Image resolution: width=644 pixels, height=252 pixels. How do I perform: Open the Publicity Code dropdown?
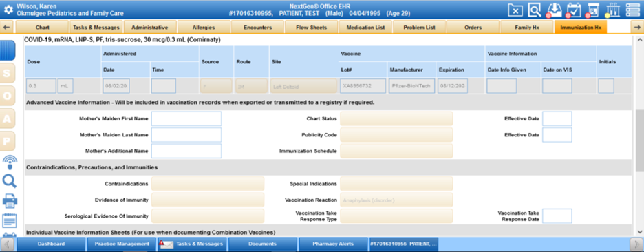click(396, 135)
